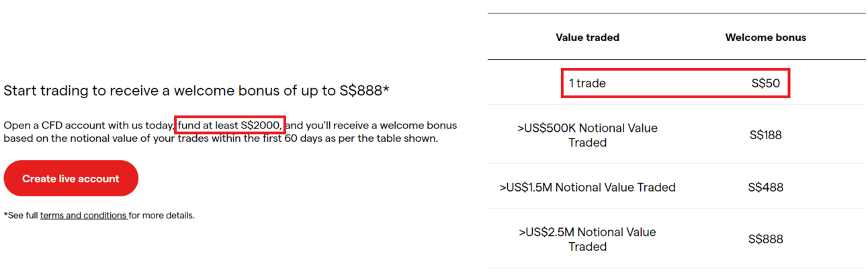Select the Welcome bonus column header
This screenshot has height=275, width=868.
pos(765,38)
